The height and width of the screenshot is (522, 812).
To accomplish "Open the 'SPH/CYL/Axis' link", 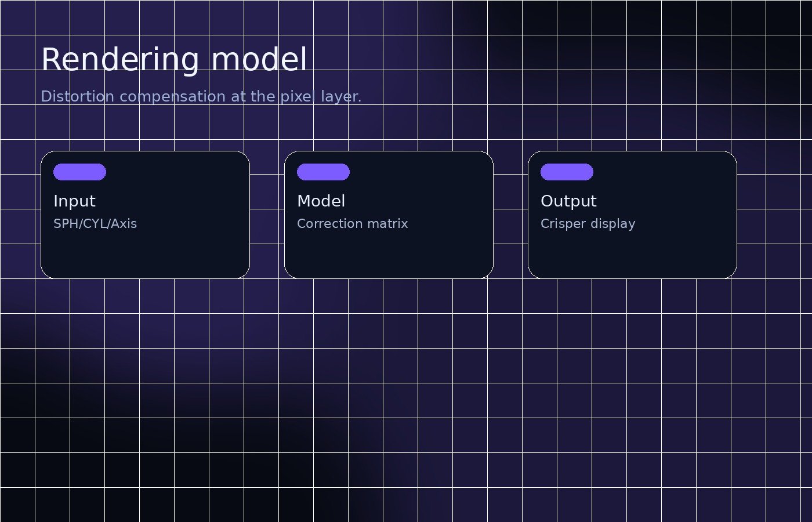I will [95, 223].
